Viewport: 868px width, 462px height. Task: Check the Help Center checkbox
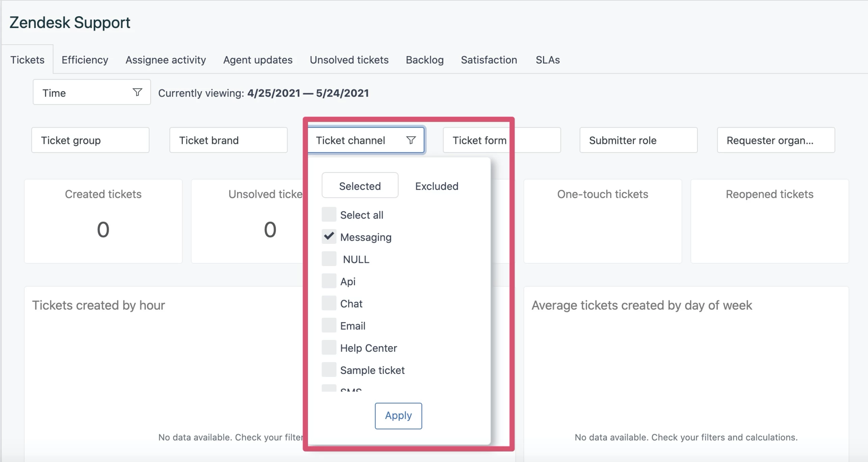click(329, 348)
